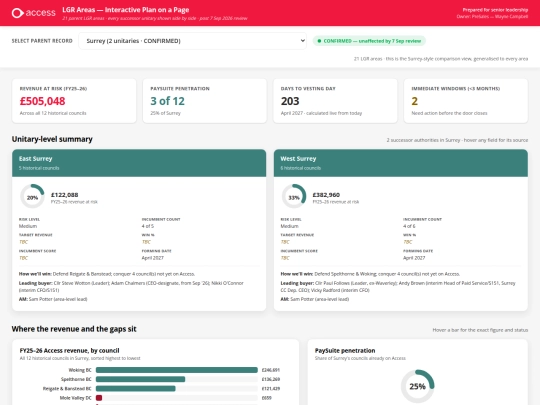Click the PaySuite penetration 25% donut
The width and height of the screenshot is (540, 405).
(417, 386)
